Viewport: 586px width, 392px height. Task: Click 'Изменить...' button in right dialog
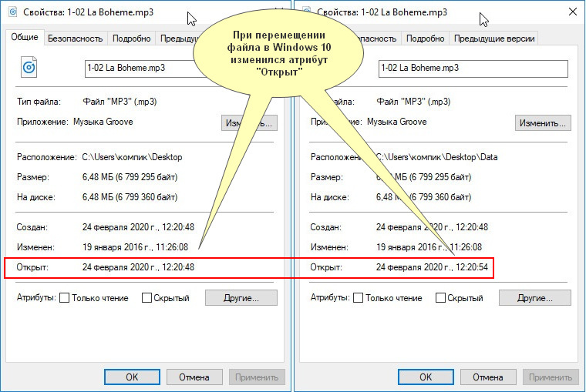point(543,122)
